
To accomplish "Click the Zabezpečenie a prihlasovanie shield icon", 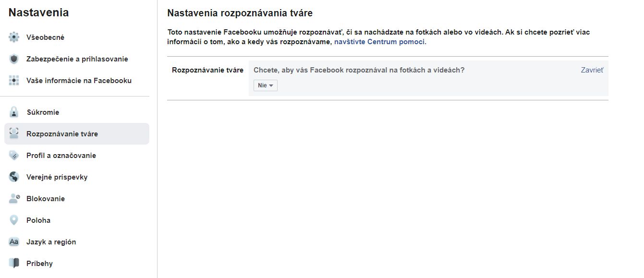I will [x=14, y=59].
